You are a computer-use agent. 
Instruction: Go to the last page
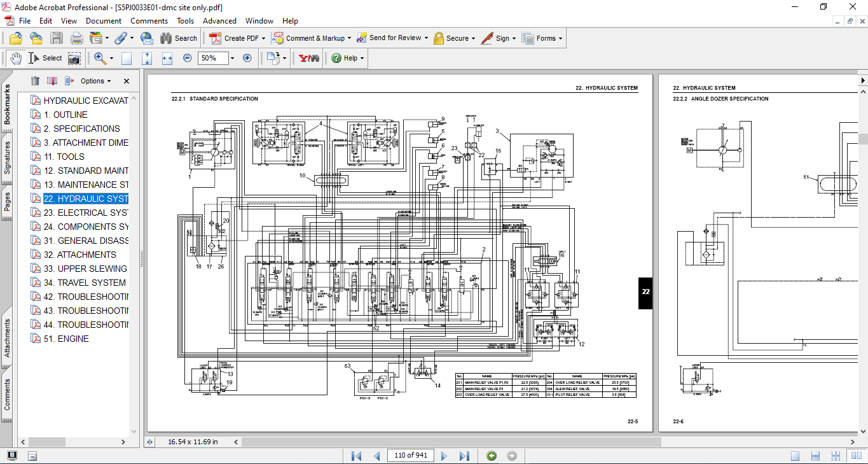point(464,456)
